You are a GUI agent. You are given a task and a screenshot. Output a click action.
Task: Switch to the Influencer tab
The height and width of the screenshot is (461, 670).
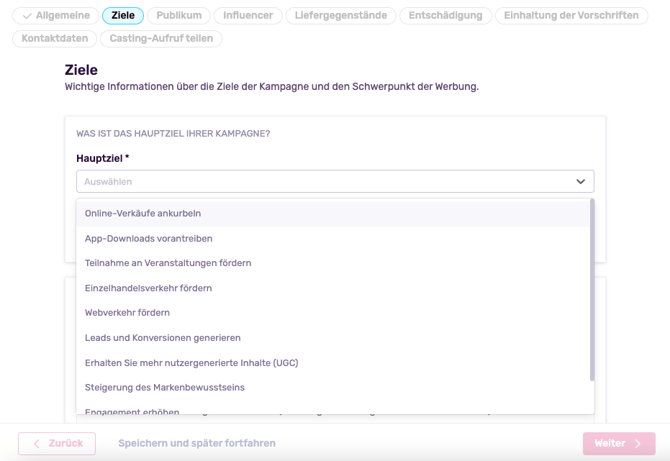[248, 16]
